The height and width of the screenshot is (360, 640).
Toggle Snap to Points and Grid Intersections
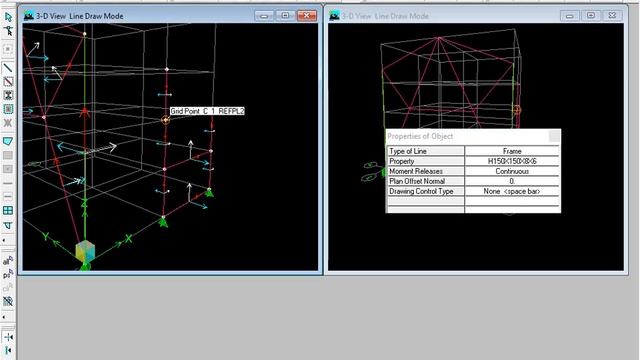8,337
